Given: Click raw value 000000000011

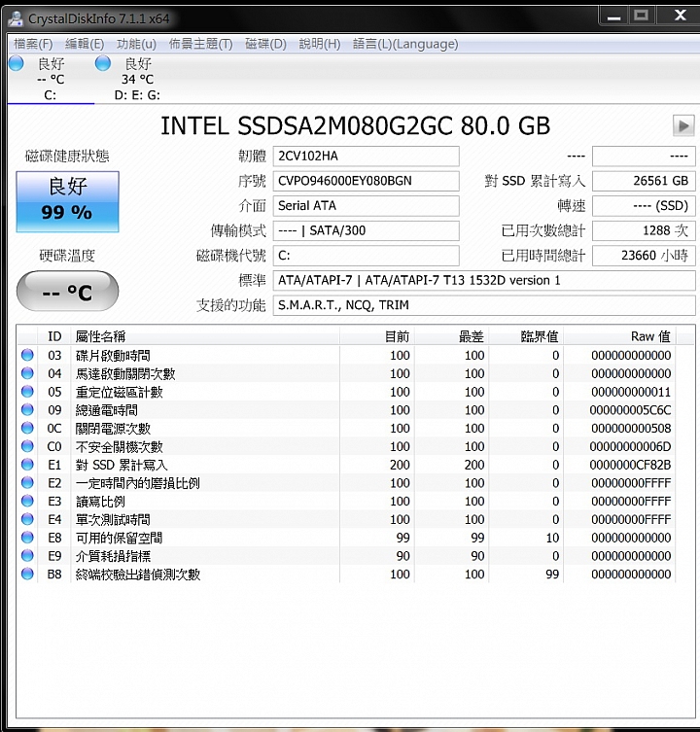Looking at the screenshot, I should tap(631, 392).
